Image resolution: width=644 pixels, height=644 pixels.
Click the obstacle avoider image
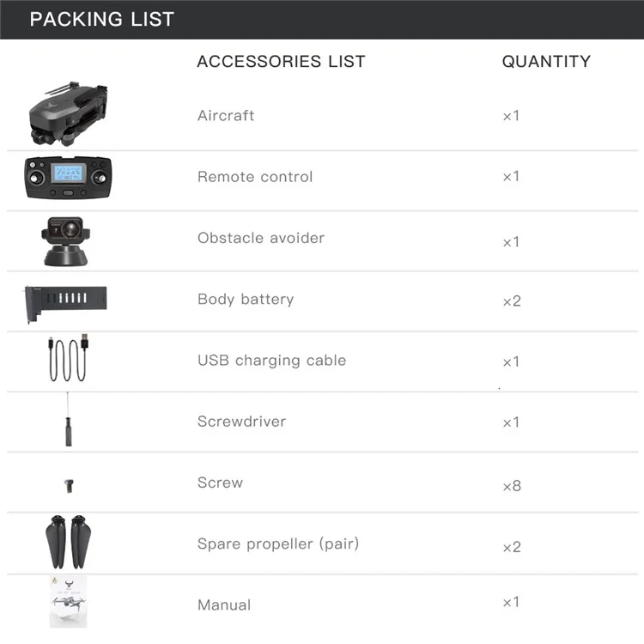(66, 241)
